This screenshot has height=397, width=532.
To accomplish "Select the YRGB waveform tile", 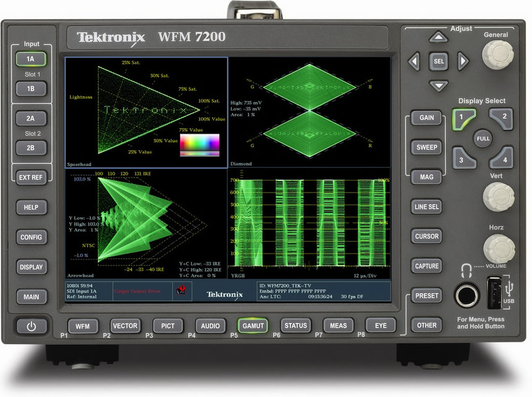I will [x=310, y=224].
